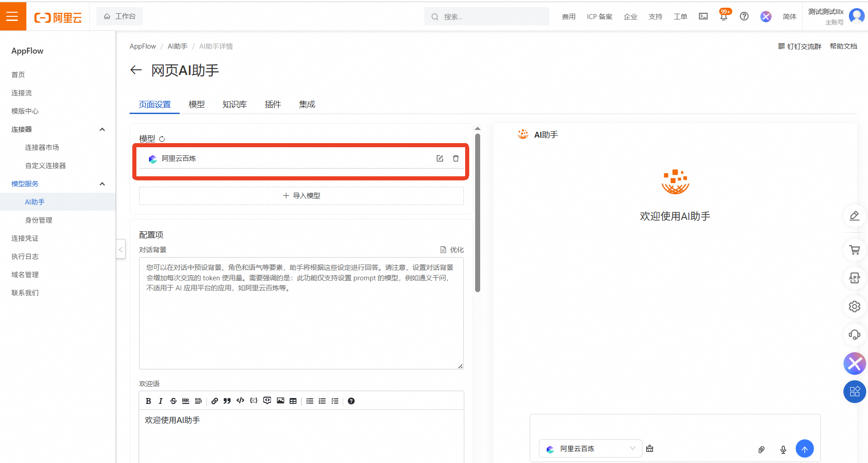Switch to the 插件 tab
Image resolution: width=868 pixels, height=463 pixels.
273,105
